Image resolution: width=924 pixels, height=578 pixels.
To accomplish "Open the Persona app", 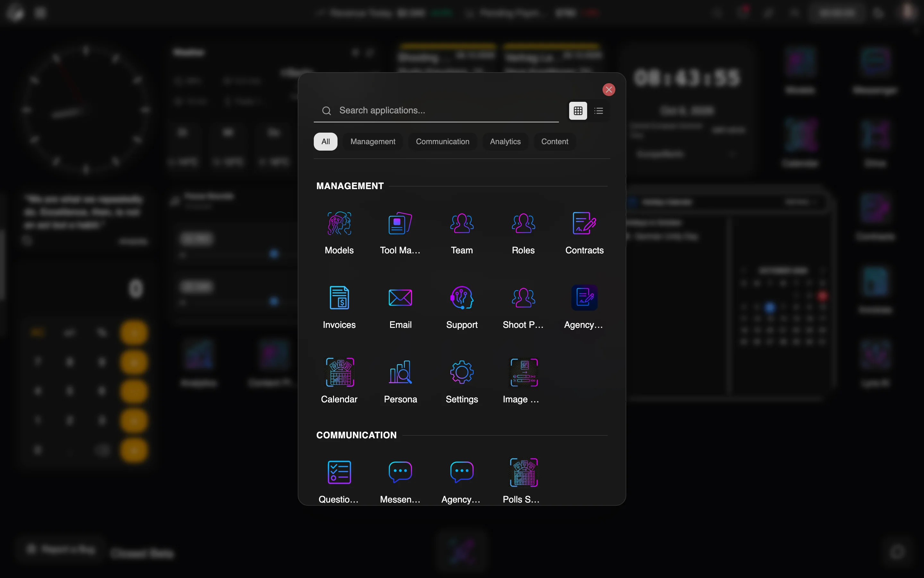I will (x=400, y=382).
